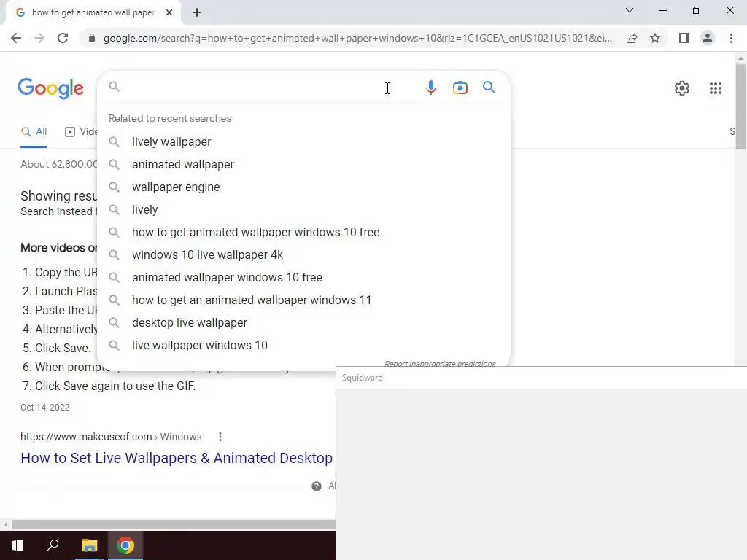Bookmark this tab with star icon

(x=655, y=38)
